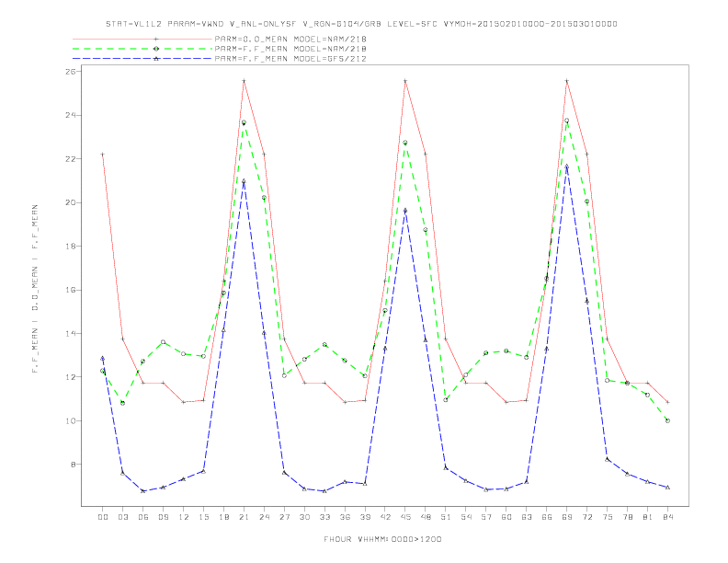Screen dimensions: 728x563
Task: Click the y-axis tick label 16
Action: point(70,290)
